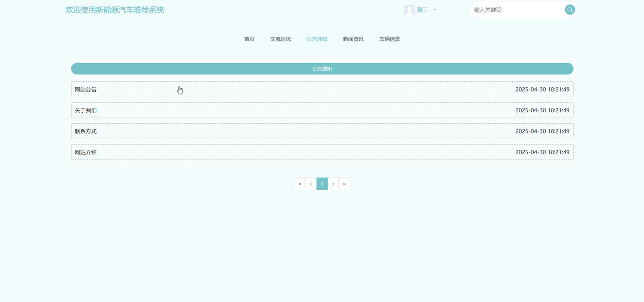Select the 公告通知 navigation item
644x302 pixels.
pos(317,39)
